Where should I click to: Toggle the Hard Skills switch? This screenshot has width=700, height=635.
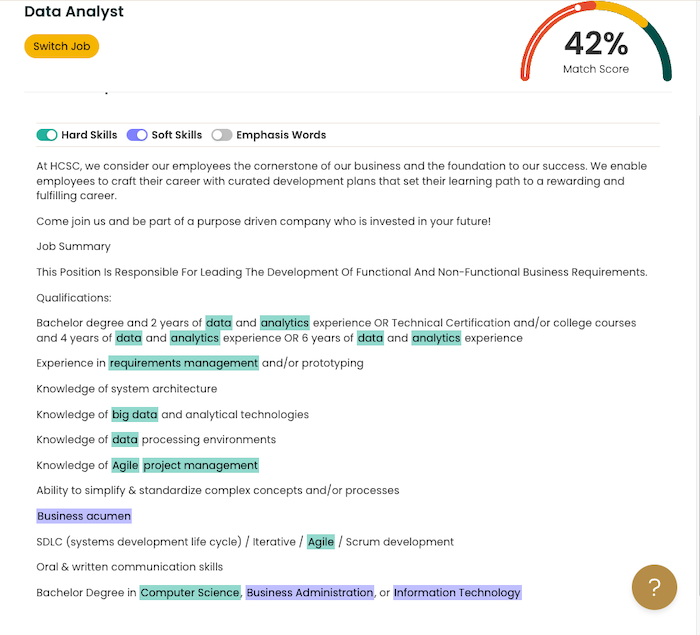[x=47, y=135]
